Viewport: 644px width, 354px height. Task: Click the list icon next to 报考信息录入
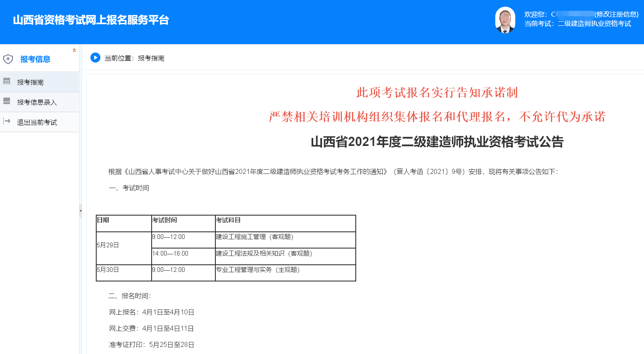[x=7, y=101]
